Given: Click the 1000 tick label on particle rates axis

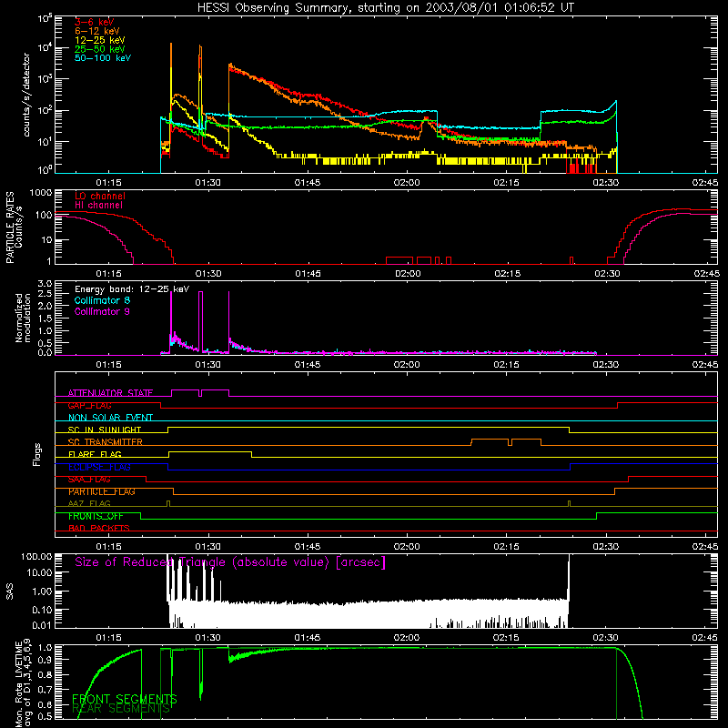Looking at the screenshot, I should pyautogui.click(x=40, y=193).
